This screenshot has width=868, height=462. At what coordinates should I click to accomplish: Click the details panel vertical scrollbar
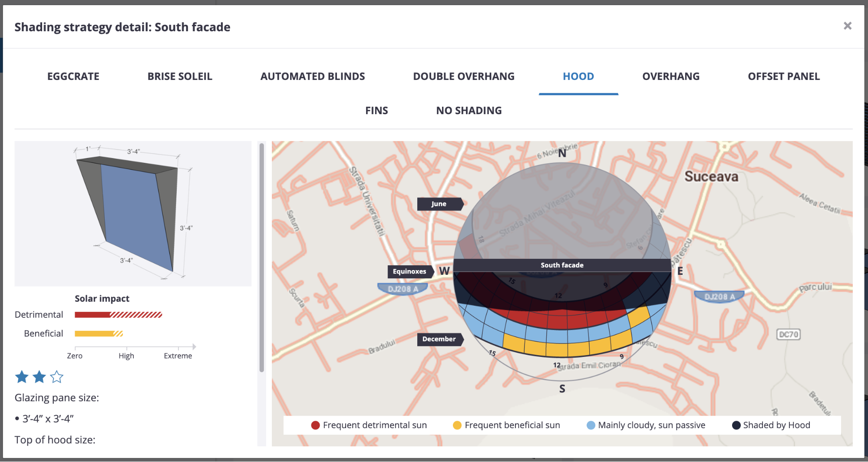261,257
